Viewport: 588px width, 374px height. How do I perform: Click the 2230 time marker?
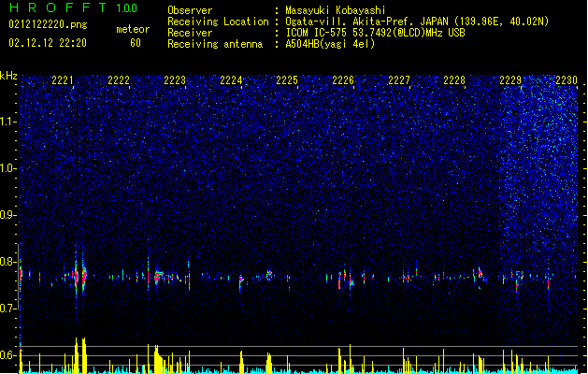pyautogui.click(x=566, y=80)
